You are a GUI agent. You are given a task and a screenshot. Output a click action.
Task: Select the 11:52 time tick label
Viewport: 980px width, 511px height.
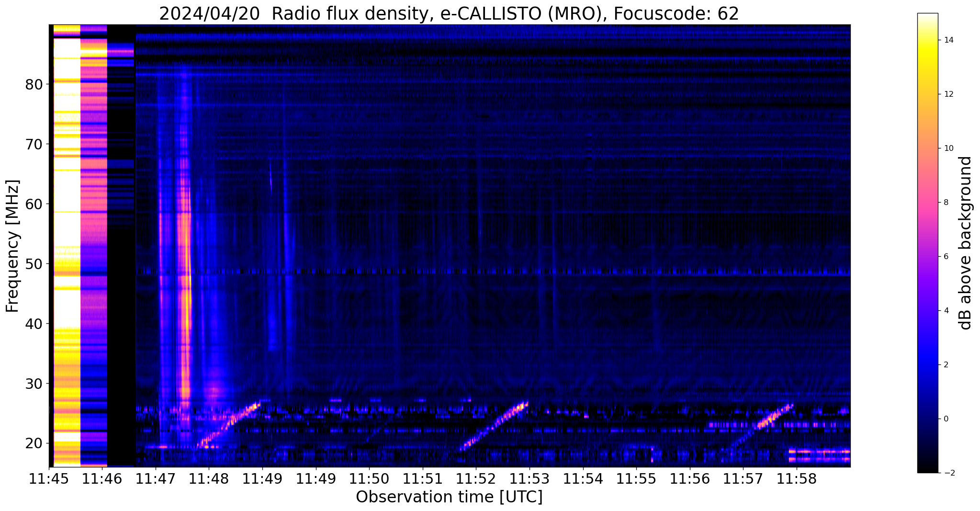pyautogui.click(x=476, y=479)
